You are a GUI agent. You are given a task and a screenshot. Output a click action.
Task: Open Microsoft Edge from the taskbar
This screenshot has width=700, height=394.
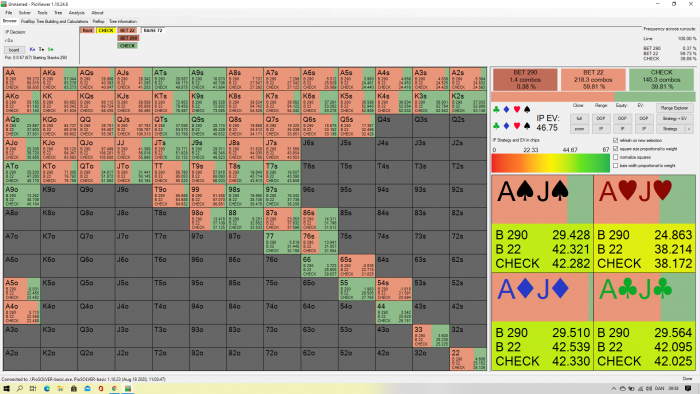47,389
